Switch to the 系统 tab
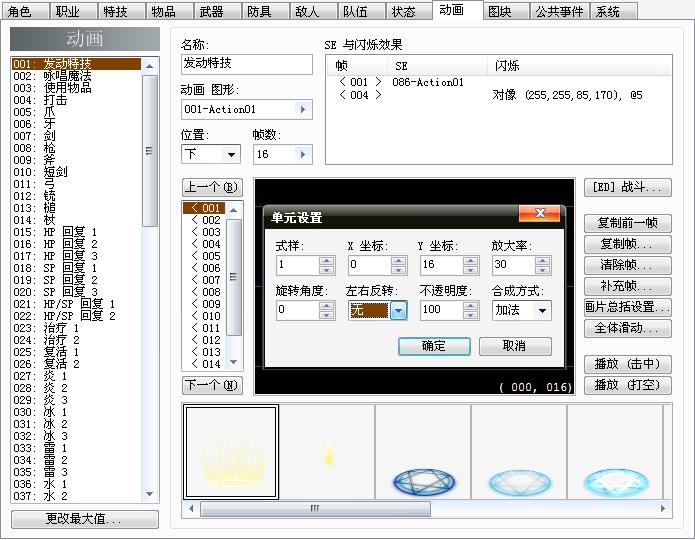Viewport: 695px width, 540px height. (x=613, y=11)
